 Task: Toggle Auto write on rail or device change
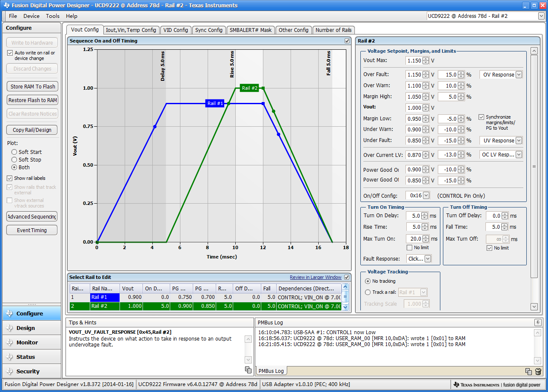pos(10,53)
